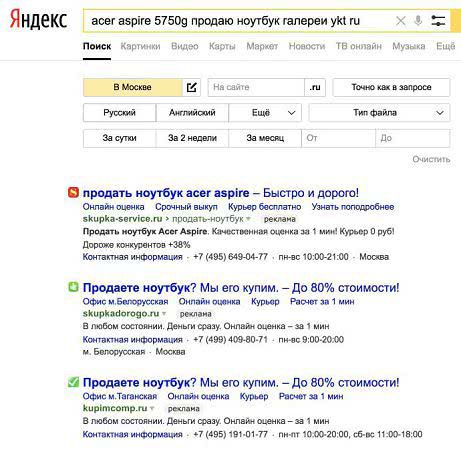Click Контактная информация with +7 (495) 191-01-77
Screen dimensions: 461x450
(132, 434)
